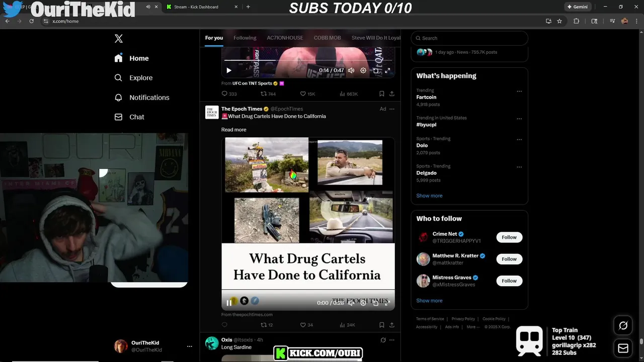Click Grok icon on Oxis post

point(383,340)
